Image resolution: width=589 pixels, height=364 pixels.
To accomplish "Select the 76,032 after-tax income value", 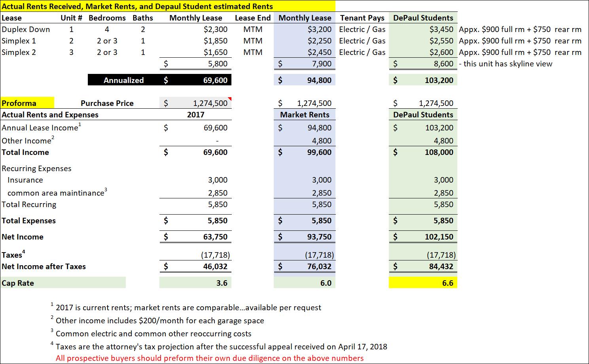I will (x=319, y=266).
